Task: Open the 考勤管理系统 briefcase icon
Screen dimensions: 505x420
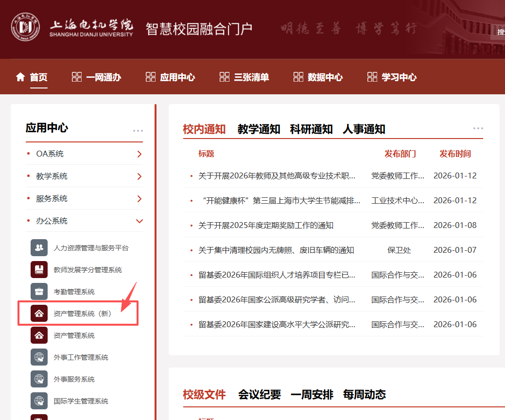Action: [39, 292]
